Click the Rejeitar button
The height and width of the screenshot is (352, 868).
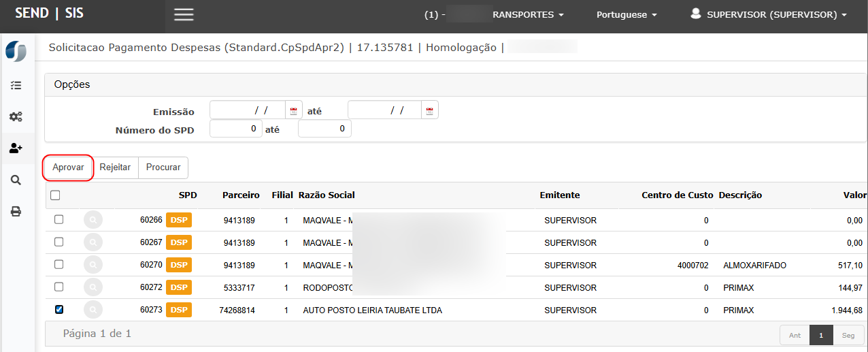[x=115, y=167]
